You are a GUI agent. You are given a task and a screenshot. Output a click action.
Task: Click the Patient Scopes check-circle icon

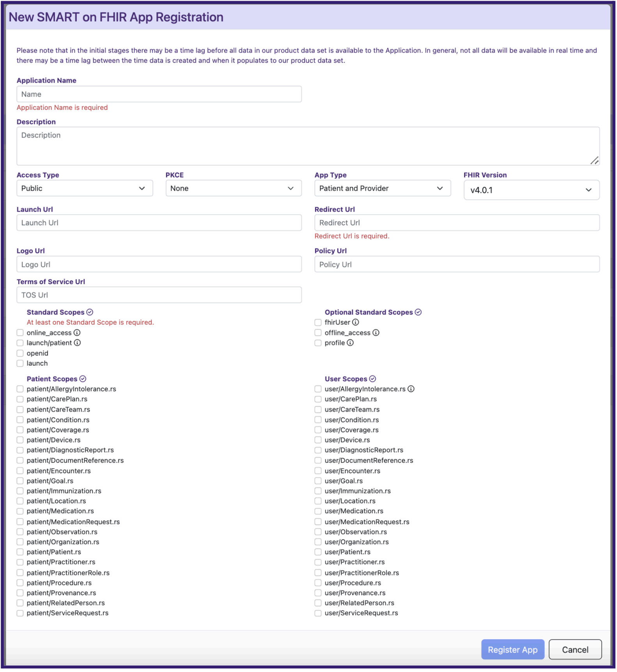(x=83, y=379)
